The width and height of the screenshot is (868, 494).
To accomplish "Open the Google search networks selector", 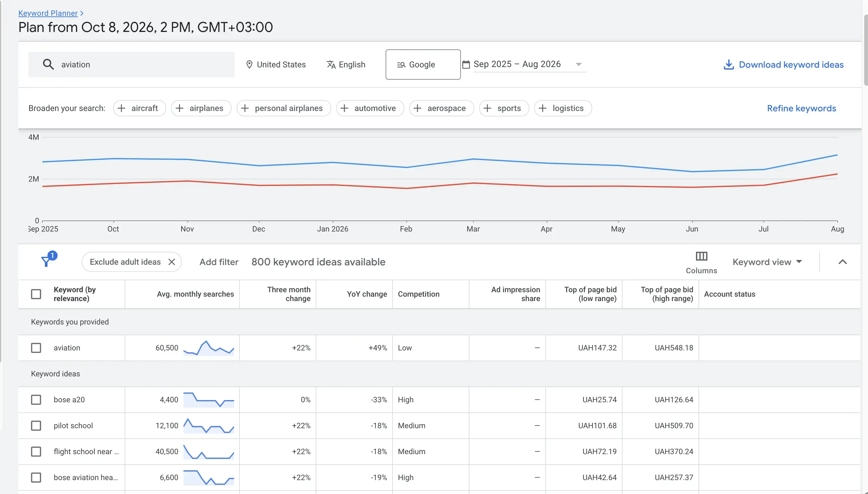I will click(423, 65).
